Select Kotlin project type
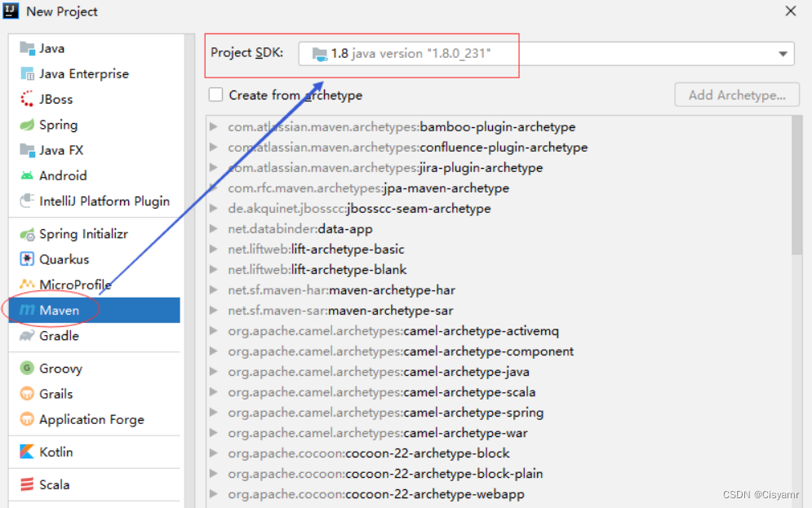Image resolution: width=812 pixels, height=508 pixels. point(94,452)
